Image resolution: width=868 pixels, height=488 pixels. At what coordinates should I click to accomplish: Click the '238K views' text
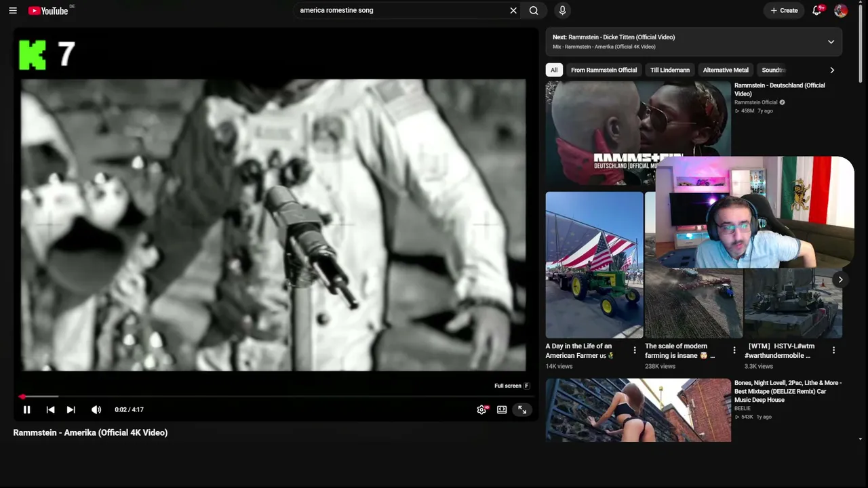click(660, 366)
